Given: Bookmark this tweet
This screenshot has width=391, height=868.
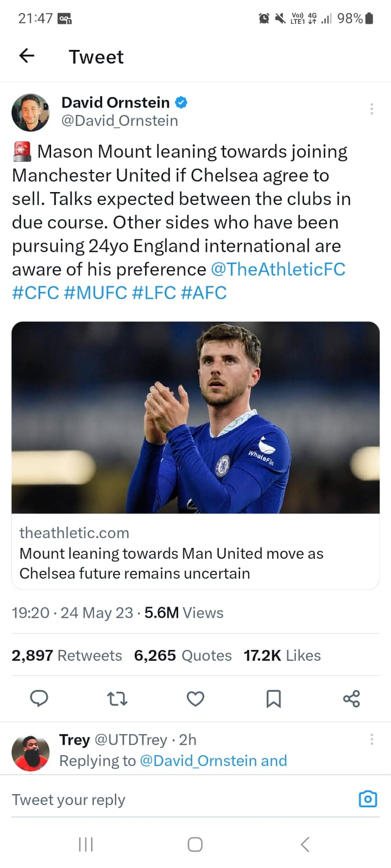Looking at the screenshot, I should coord(274,699).
